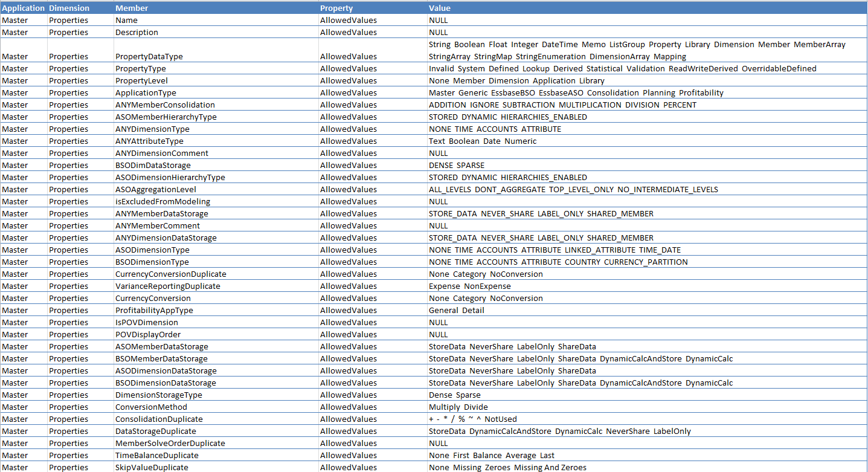868x472 pixels.
Task: Select the ASOAggregationLevel cell
Action: point(216,190)
